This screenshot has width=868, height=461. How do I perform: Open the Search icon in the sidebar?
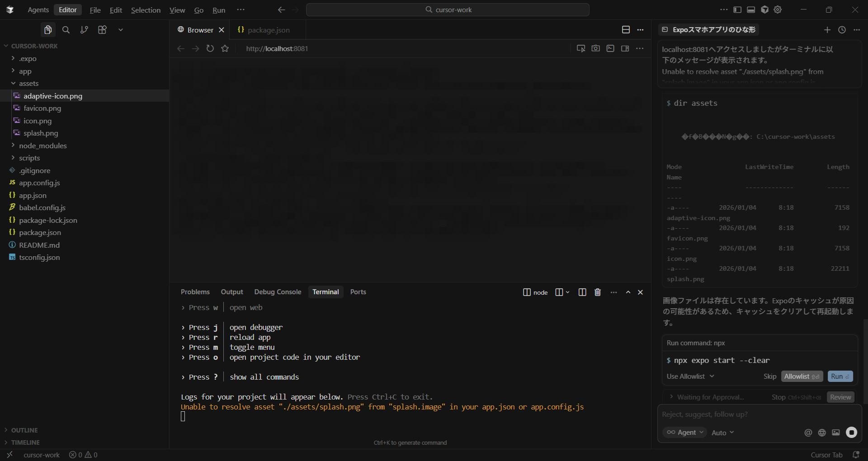[x=66, y=30]
